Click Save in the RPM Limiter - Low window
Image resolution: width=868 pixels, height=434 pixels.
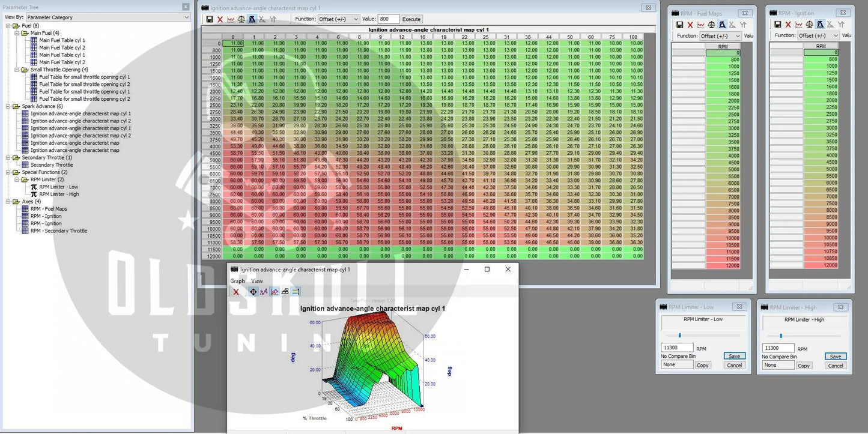[x=734, y=356]
